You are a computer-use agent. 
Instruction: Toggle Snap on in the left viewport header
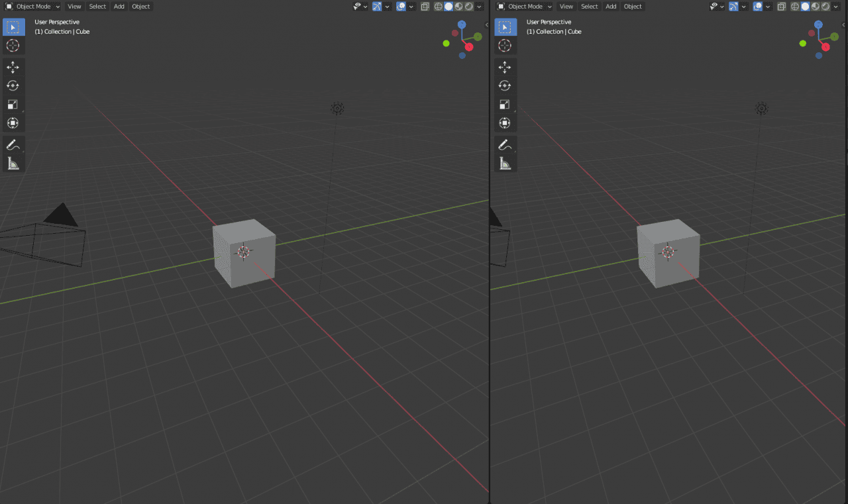[x=377, y=6]
